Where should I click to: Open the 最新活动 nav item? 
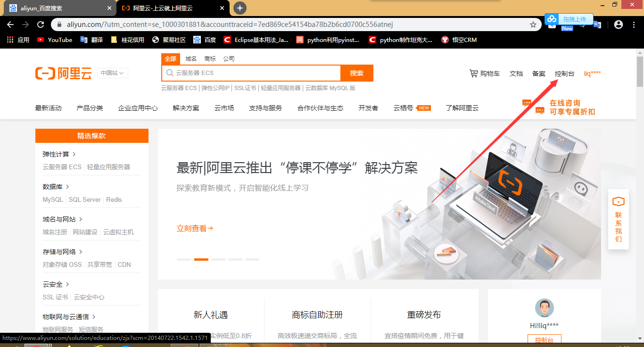(x=48, y=108)
